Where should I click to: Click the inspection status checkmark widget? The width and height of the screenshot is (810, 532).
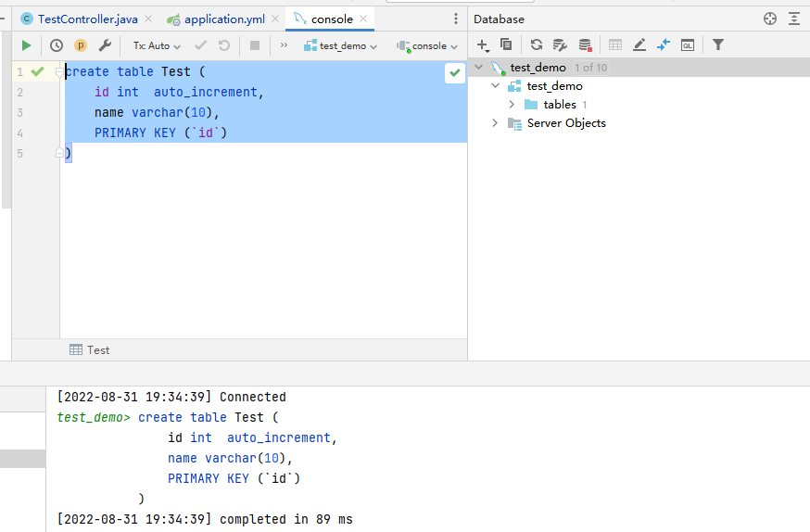pyautogui.click(x=455, y=73)
